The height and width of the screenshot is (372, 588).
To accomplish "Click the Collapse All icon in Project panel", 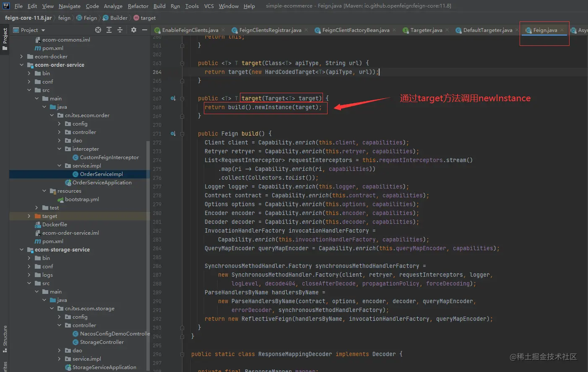I will [120, 30].
